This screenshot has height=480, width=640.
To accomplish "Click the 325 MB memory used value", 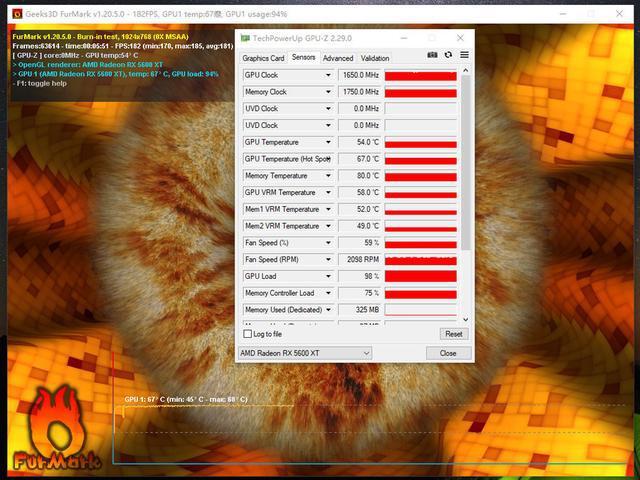I will (360, 309).
